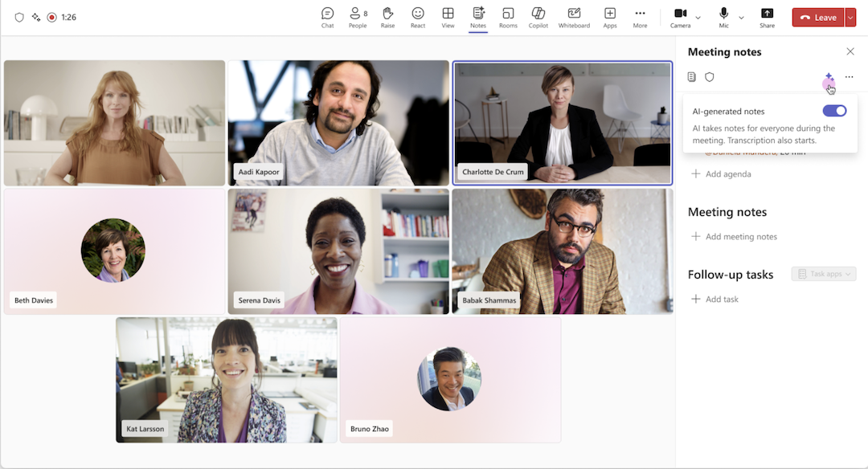Click the 1:26 meeting timer

click(68, 17)
